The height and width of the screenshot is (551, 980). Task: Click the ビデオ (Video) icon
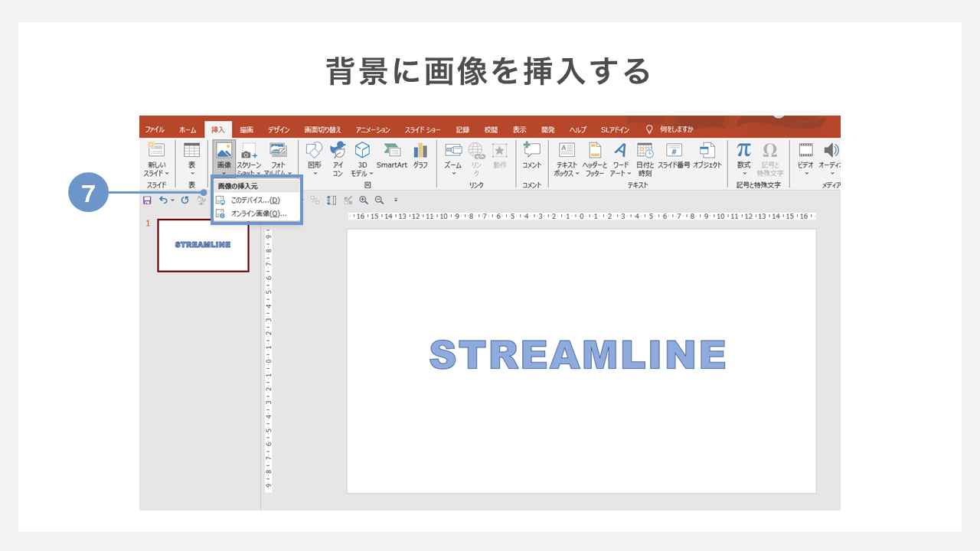[805, 150]
